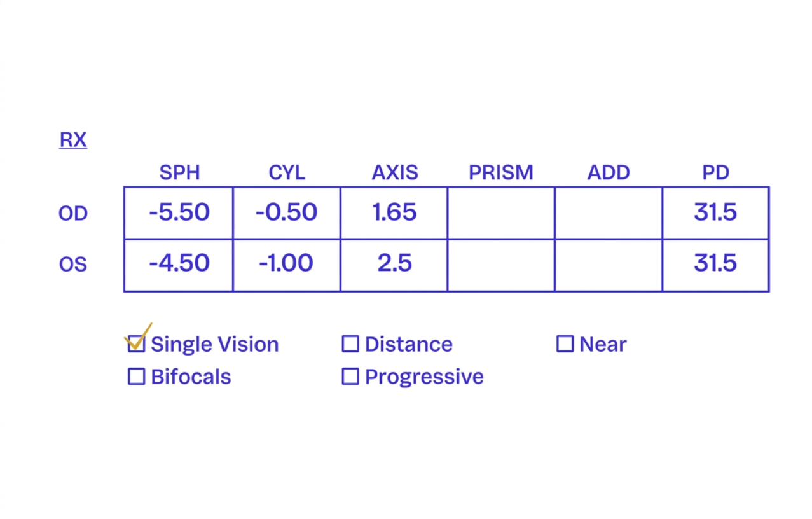Select the OD SPH cell -5.50
Viewport: 812px width, 519px height.
[179, 213]
